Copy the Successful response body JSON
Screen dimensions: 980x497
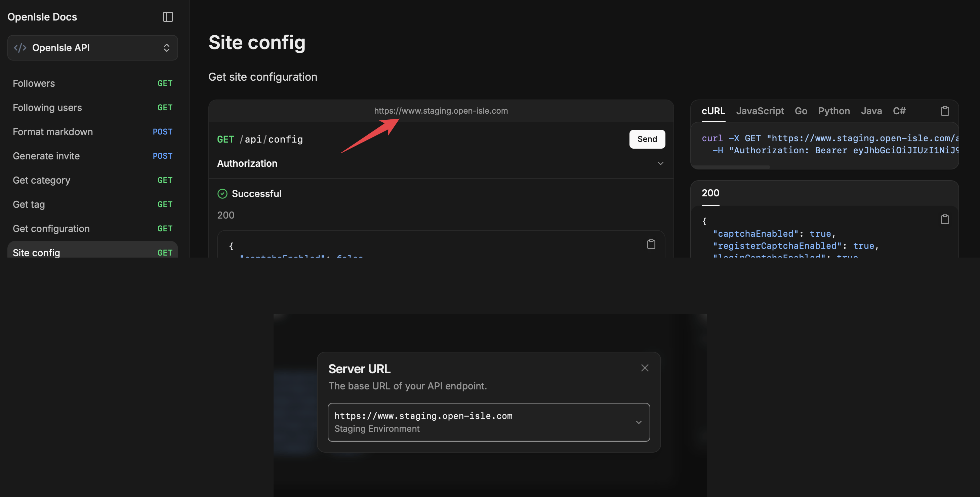point(651,244)
